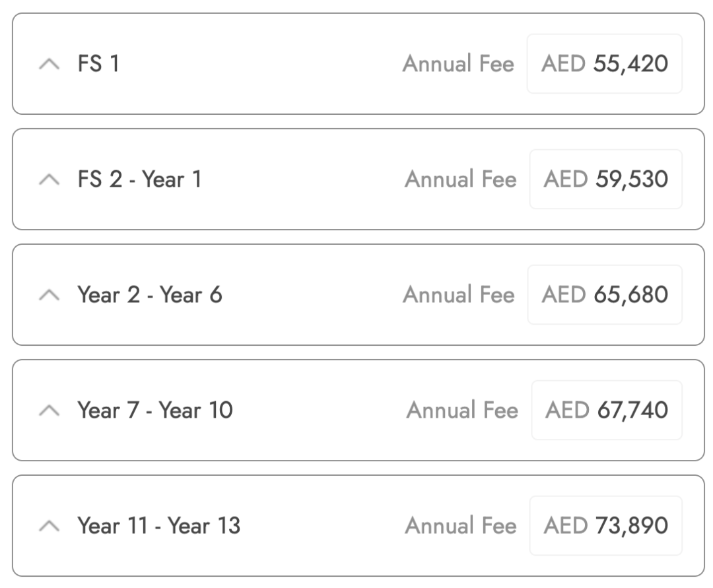Click Annual Fee in Year 11 - Year 13 row
This screenshot has width=713, height=588.
(x=460, y=526)
